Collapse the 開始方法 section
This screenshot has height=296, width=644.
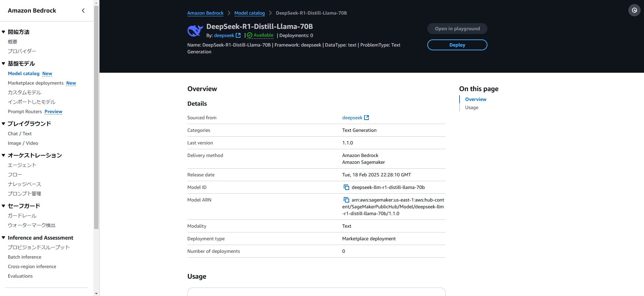[x=3, y=32]
